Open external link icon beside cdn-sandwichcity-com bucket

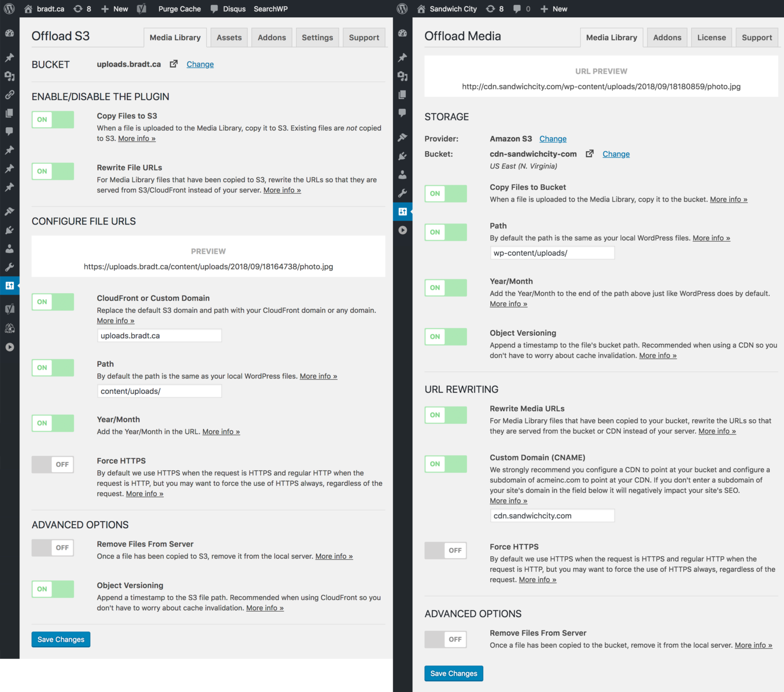tap(590, 154)
